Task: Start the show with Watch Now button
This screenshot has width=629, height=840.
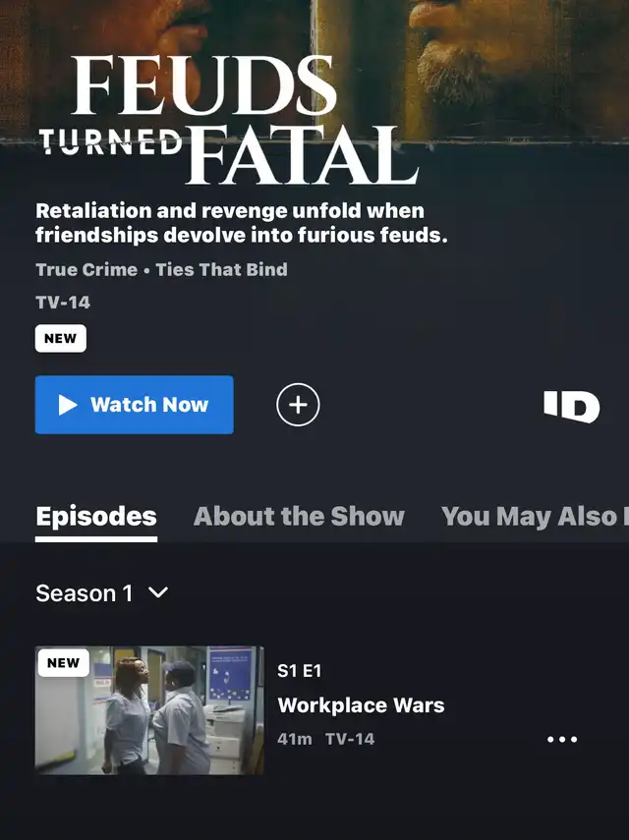Action: click(x=135, y=405)
